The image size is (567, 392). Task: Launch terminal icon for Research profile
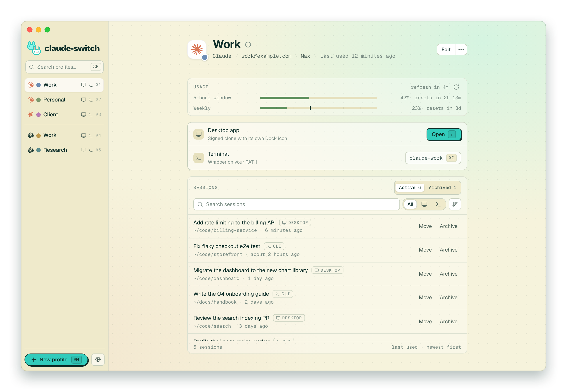[x=90, y=150]
